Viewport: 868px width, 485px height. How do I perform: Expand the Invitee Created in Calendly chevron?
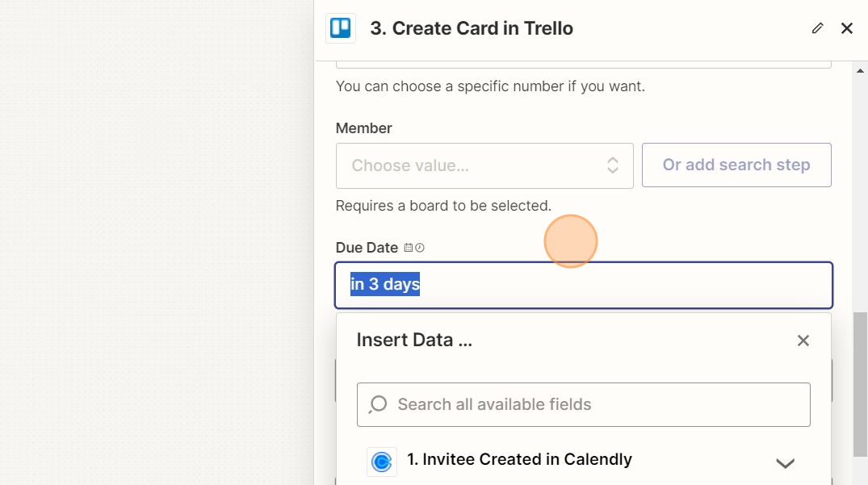[785, 463]
